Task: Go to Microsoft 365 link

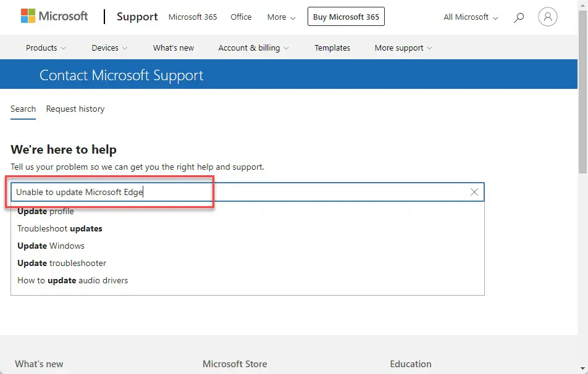Action: coord(192,17)
